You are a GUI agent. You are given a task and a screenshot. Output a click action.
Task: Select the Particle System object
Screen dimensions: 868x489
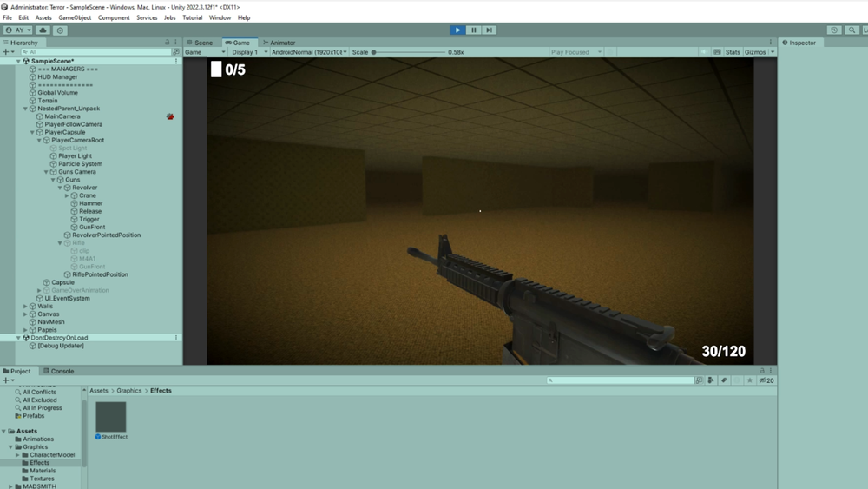[80, 164]
